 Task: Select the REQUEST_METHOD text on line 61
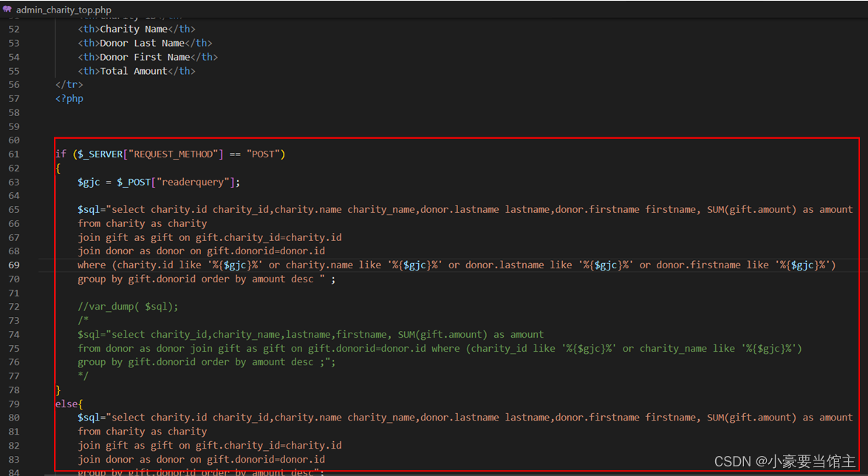point(174,154)
